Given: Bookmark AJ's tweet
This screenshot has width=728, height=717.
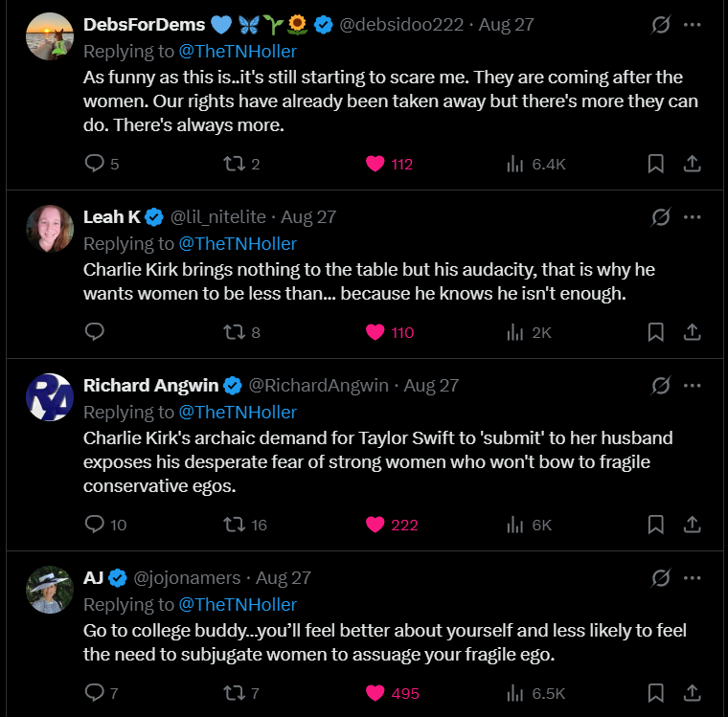Looking at the screenshot, I should point(656,693).
